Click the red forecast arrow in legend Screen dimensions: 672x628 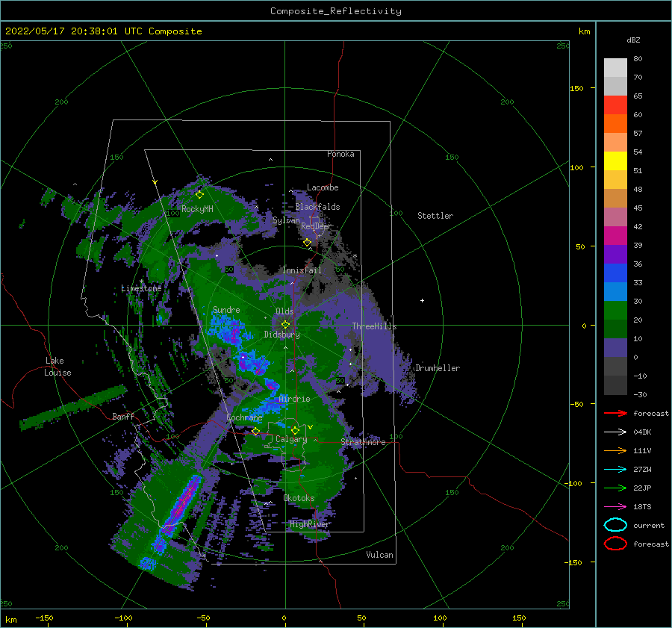(615, 413)
